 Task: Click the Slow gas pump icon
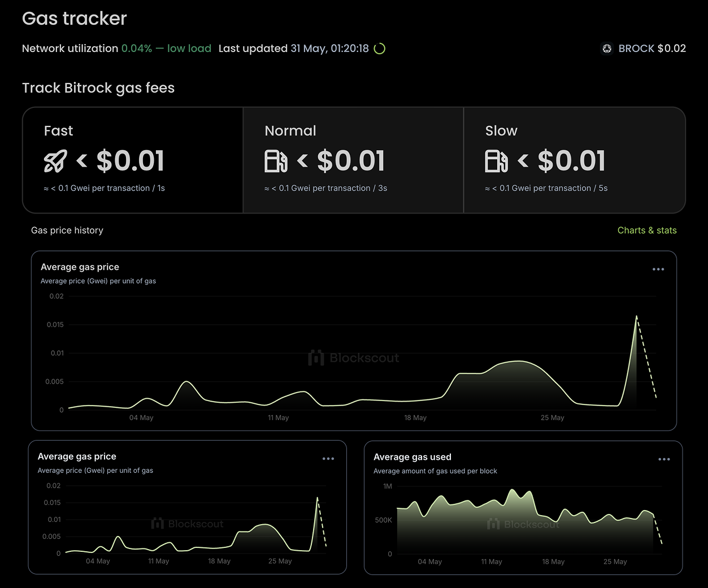click(x=496, y=162)
